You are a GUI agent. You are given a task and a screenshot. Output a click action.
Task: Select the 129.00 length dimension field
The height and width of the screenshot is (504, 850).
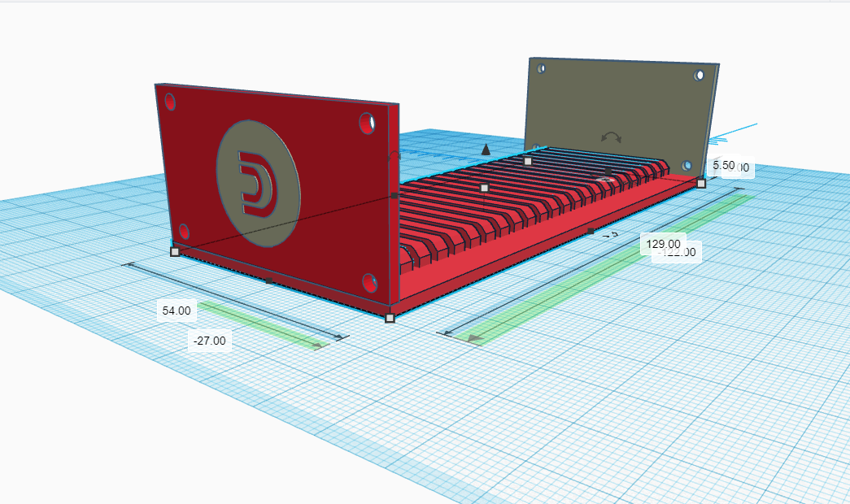pos(665,242)
